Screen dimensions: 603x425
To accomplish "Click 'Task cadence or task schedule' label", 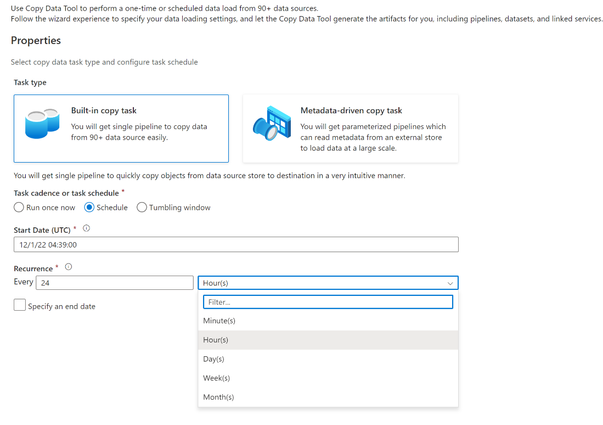I will coord(66,193).
